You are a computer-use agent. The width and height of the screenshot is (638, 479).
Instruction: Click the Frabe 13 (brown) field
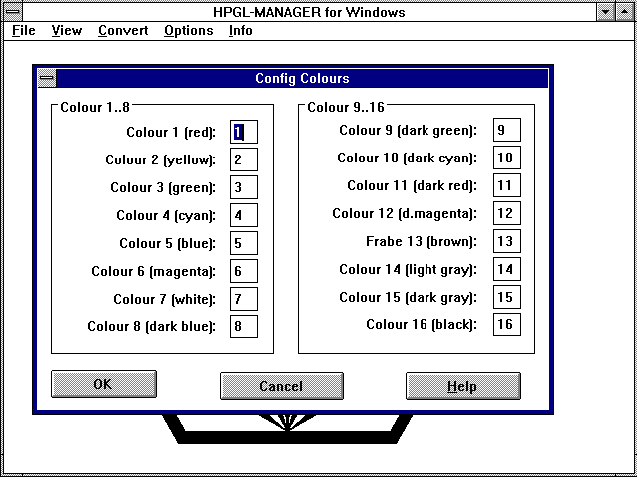click(x=506, y=242)
